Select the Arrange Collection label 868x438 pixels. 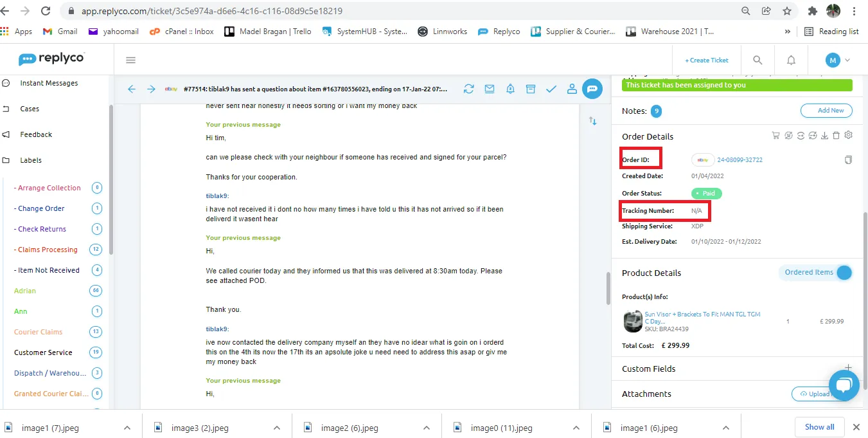pyautogui.click(x=49, y=188)
